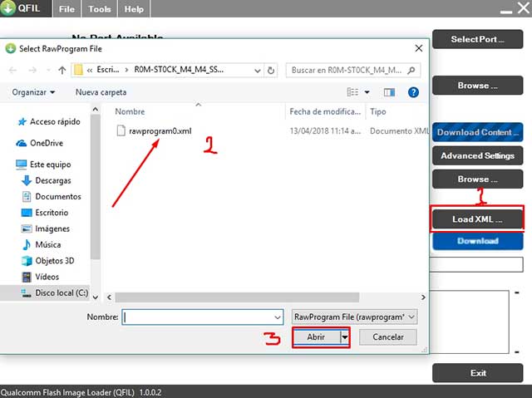
Task: Click the Browse button above Load XML
Action: click(x=477, y=179)
